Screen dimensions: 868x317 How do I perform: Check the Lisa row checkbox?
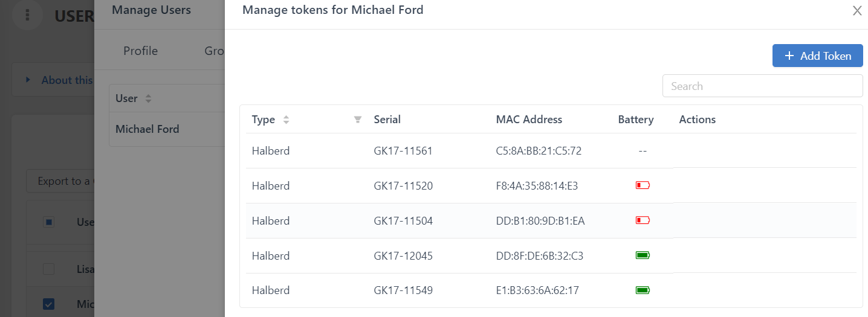49,269
